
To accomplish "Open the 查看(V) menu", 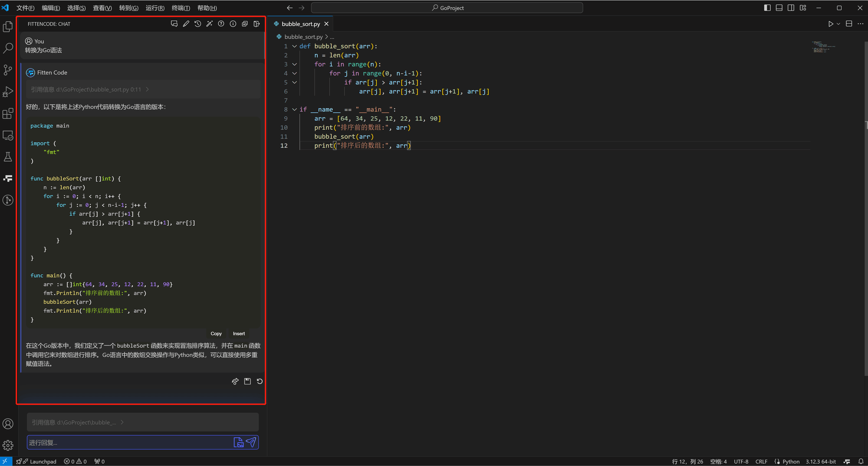I will [102, 8].
